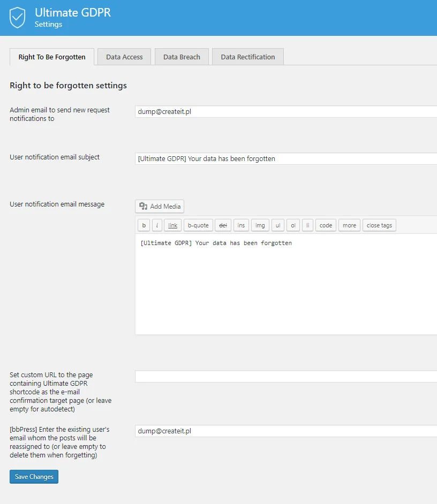The height and width of the screenshot is (504, 437).
Task: Insert an image using the img button
Action: coord(260,225)
